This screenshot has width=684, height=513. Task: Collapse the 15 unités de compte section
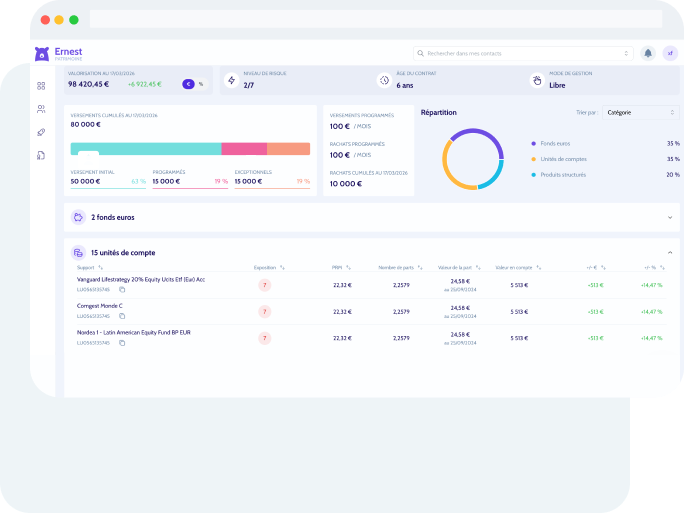[x=670, y=253]
